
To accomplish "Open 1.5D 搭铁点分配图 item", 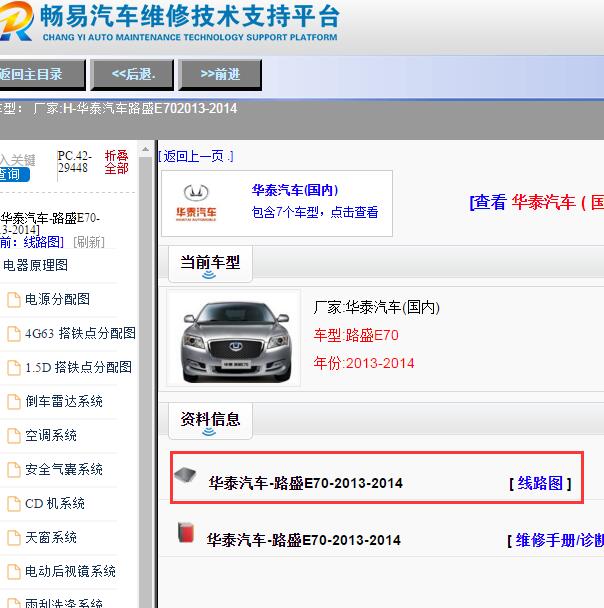I will click(x=78, y=368).
